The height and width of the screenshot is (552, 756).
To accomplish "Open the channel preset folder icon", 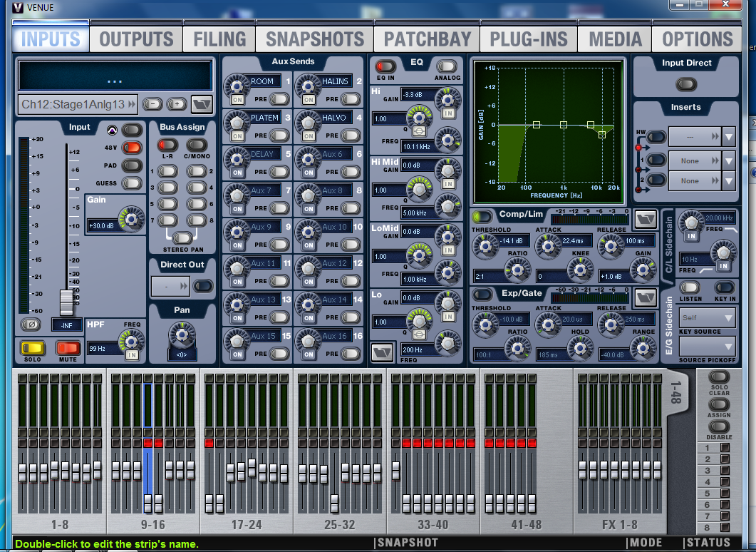I will point(202,104).
